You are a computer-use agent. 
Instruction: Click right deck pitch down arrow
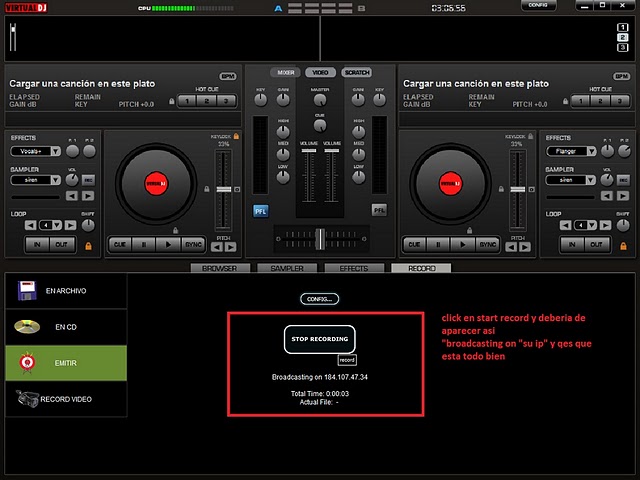(x=511, y=247)
